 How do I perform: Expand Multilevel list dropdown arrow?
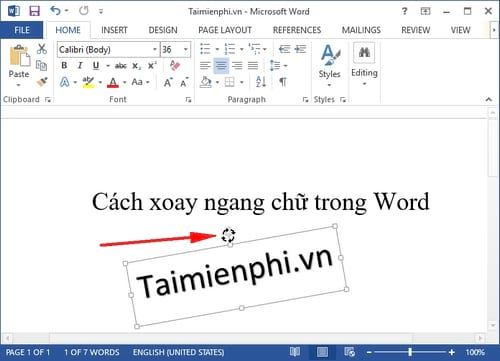tap(265, 49)
